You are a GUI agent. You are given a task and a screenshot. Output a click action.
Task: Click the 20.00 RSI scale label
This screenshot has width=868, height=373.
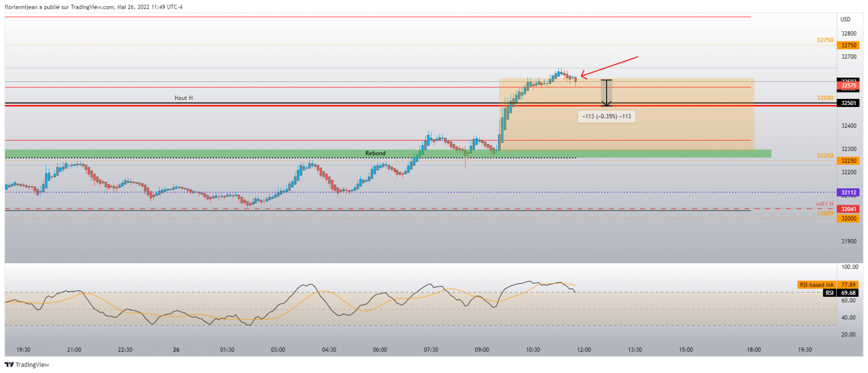coord(849,334)
